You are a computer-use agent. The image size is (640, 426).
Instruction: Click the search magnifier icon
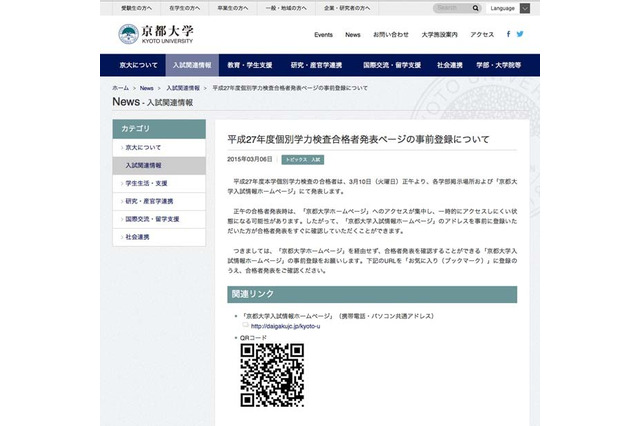(x=476, y=8)
